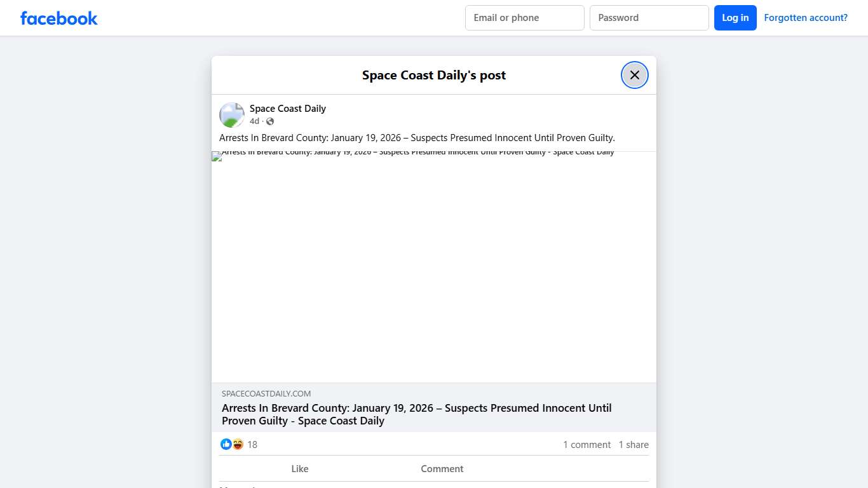Viewport: 868px width, 488px height.
Task: Focus the Password field
Action: [649, 18]
